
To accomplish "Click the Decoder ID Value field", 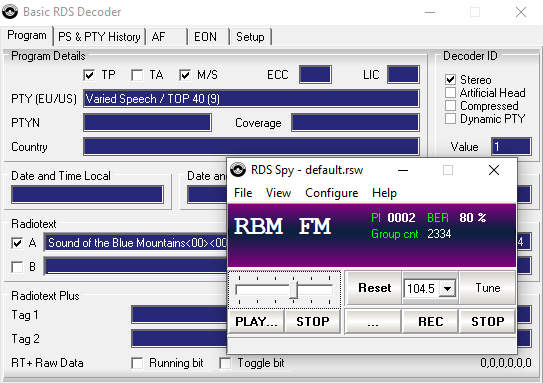I will point(511,146).
